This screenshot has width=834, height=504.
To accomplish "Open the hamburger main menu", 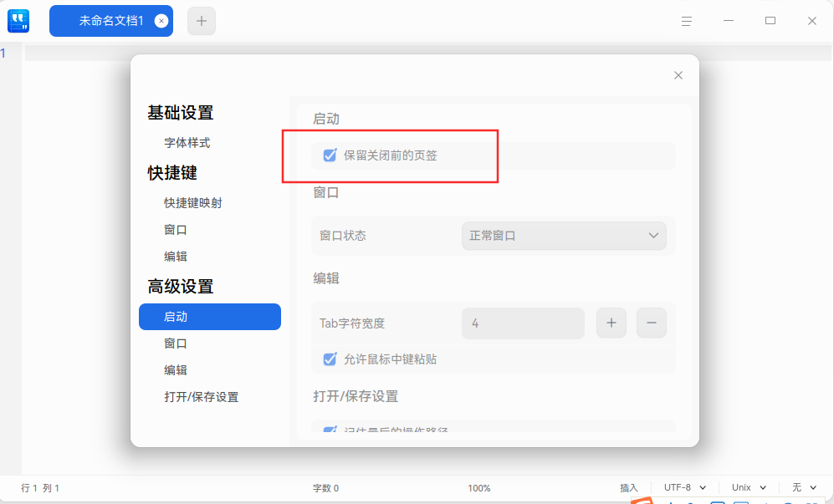I will (687, 21).
